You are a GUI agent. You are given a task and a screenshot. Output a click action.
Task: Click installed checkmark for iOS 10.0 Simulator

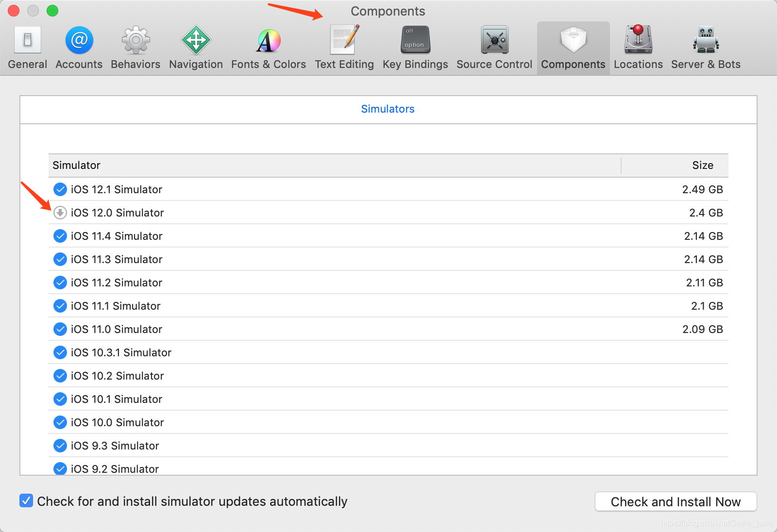pos(60,422)
